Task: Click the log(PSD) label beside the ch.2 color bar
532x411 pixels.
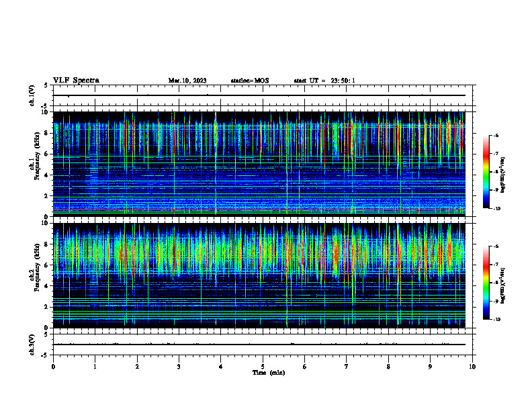Action: click(x=502, y=285)
